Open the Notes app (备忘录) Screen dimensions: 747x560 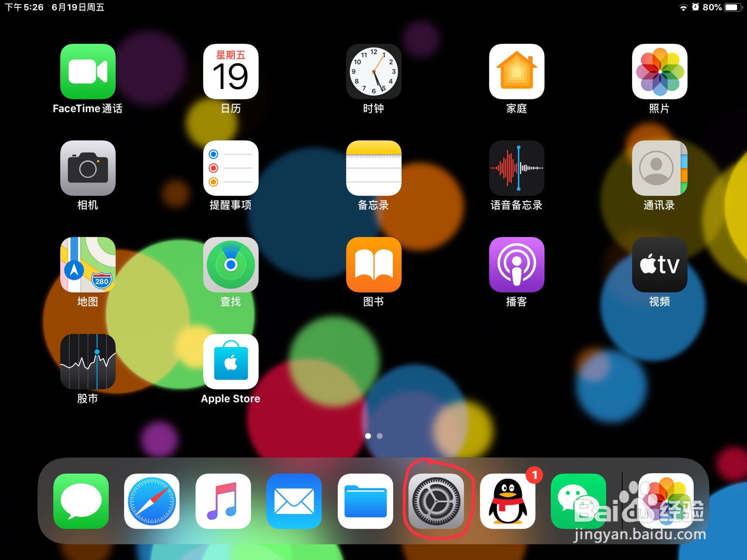tap(373, 168)
